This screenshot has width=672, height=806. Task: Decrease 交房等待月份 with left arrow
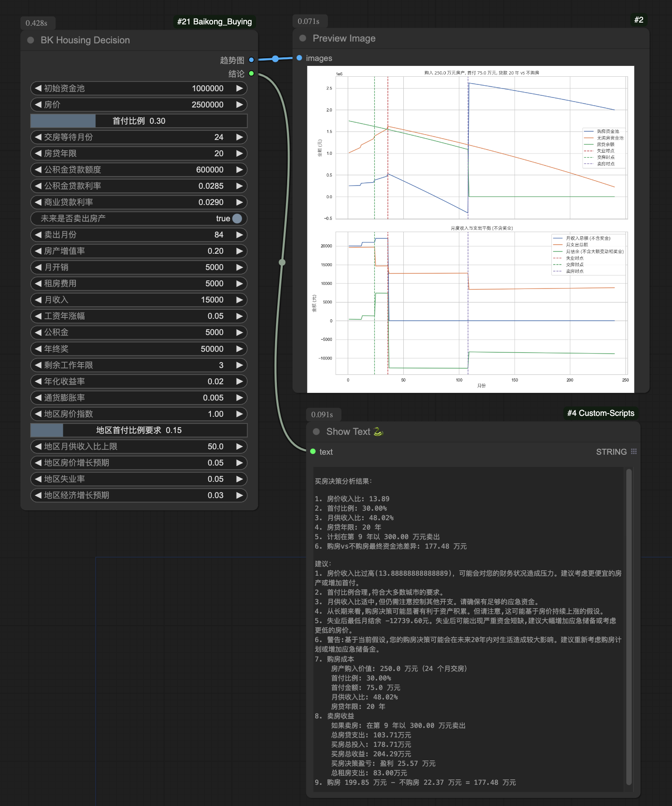[38, 137]
